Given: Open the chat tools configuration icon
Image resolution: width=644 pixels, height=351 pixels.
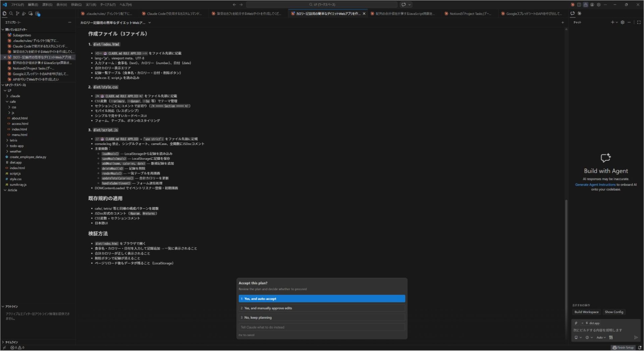Looking at the screenshot, I should point(611,338).
